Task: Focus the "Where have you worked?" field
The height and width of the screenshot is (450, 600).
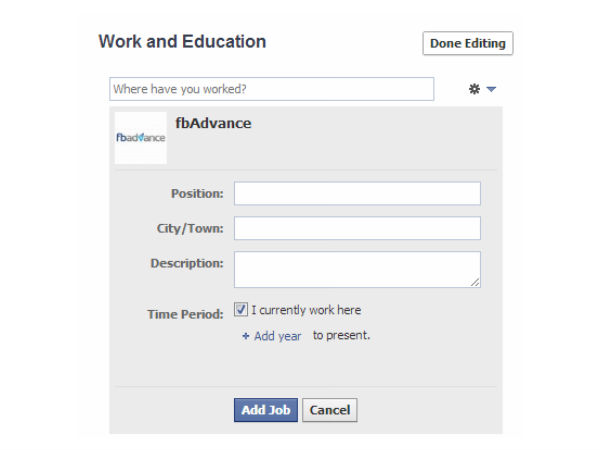Action: 272,89
